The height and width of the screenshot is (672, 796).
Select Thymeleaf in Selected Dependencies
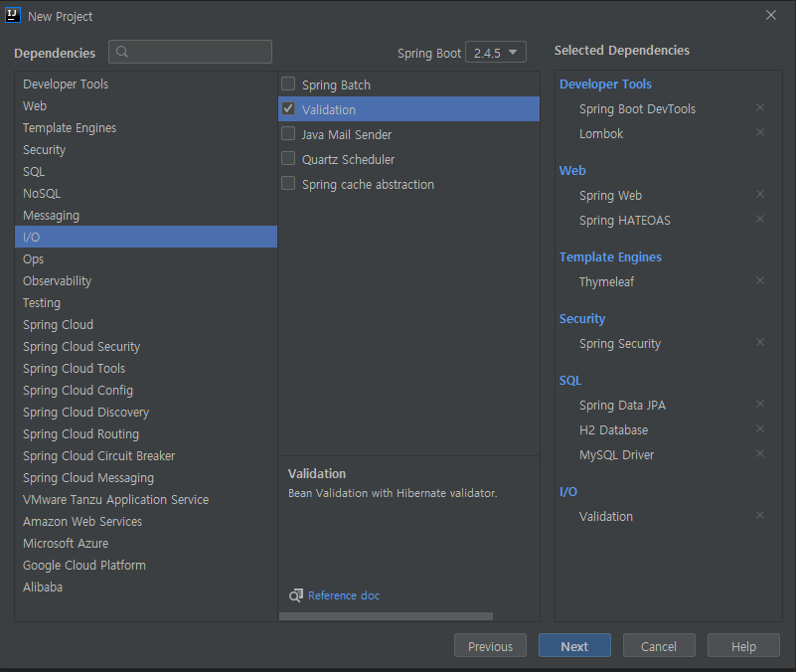pos(606,281)
